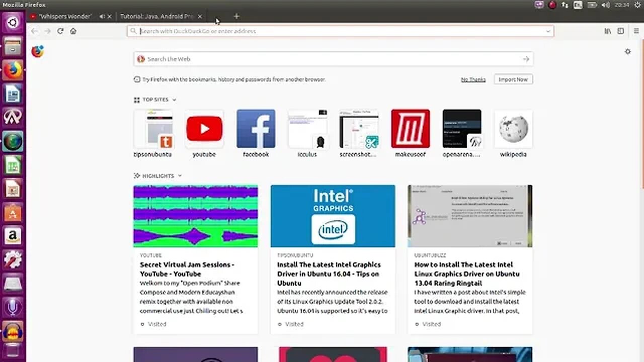
Task: Mute audio on the Whispers Wonder tab
Action: tap(102, 17)
